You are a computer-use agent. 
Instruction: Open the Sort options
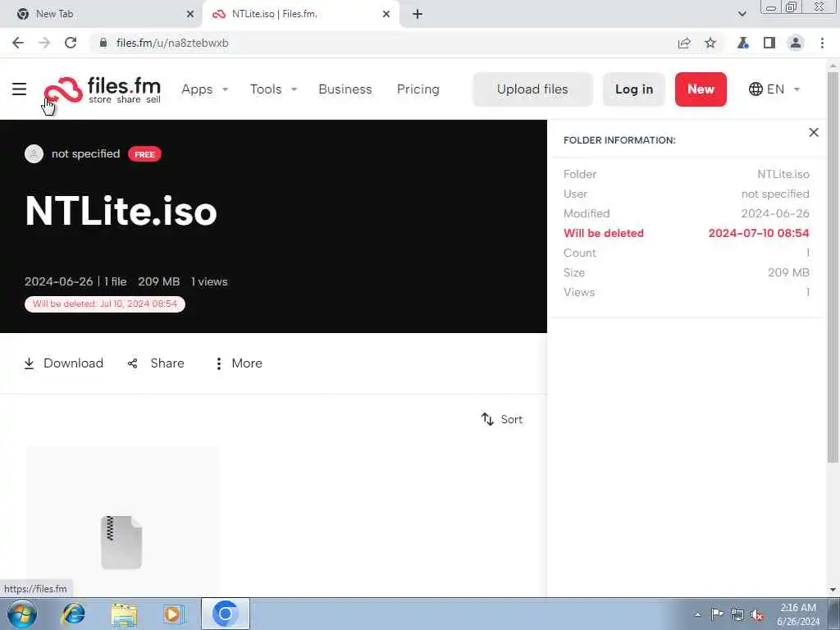(502, 419)
